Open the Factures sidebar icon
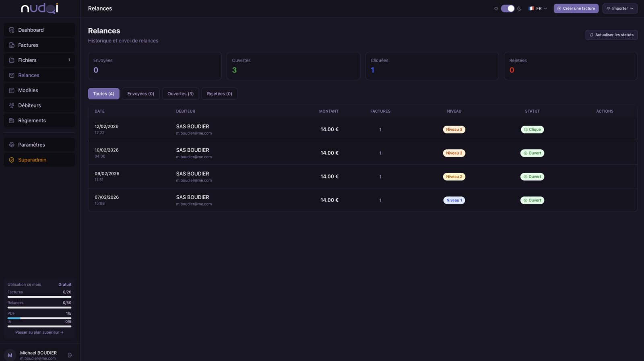This screenshot has width=644, height=361. click(12, 45)
